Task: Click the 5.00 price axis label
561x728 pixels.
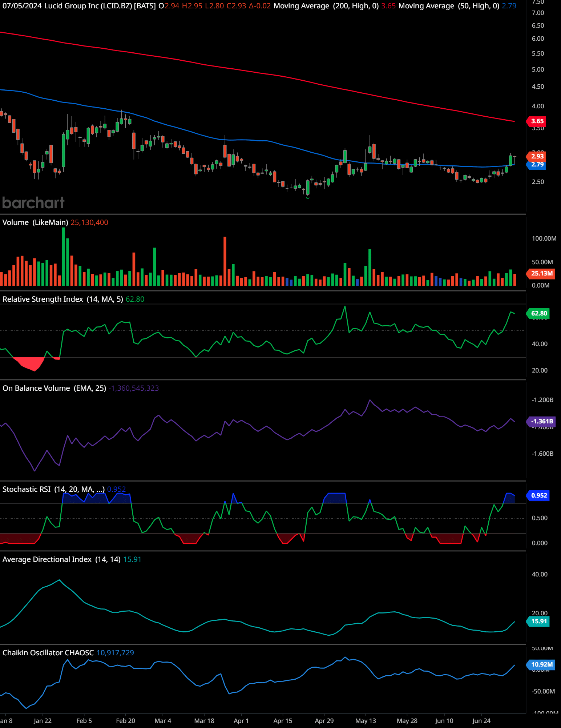Action: click(x=538, y=69)
